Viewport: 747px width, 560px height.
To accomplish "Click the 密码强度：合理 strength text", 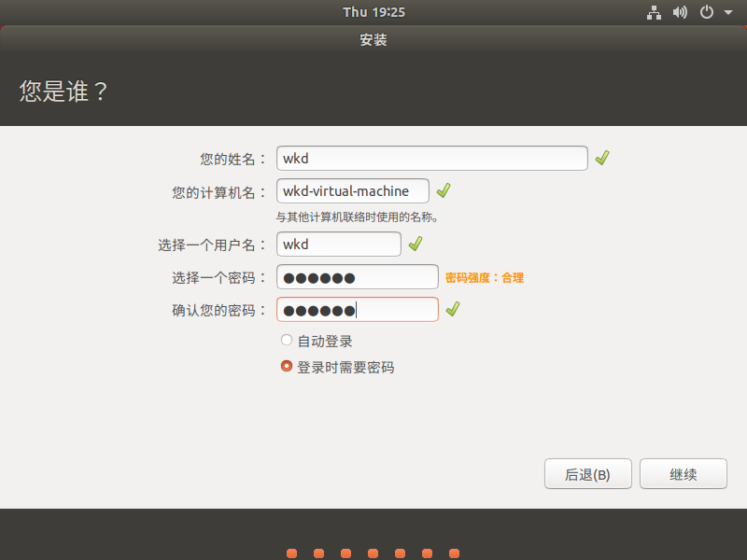I will 485,277.
